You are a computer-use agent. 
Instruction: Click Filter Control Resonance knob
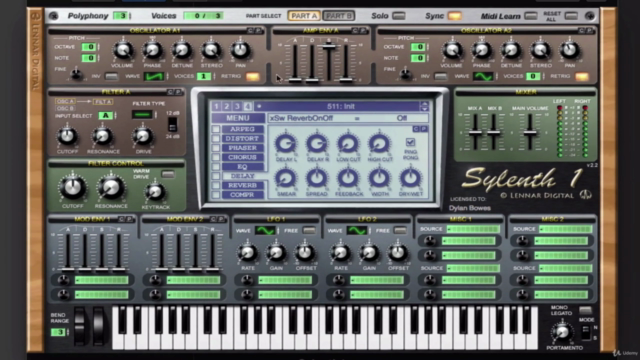click(111, 187)
